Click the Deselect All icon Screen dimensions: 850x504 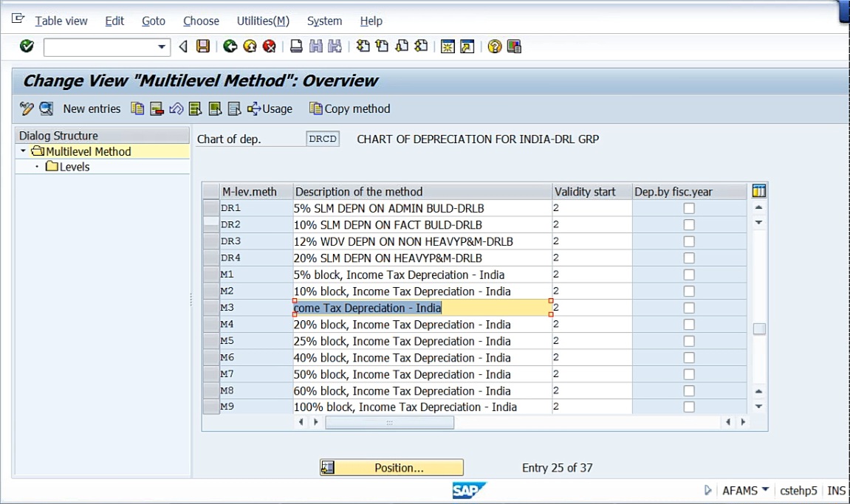coord(234,109)
